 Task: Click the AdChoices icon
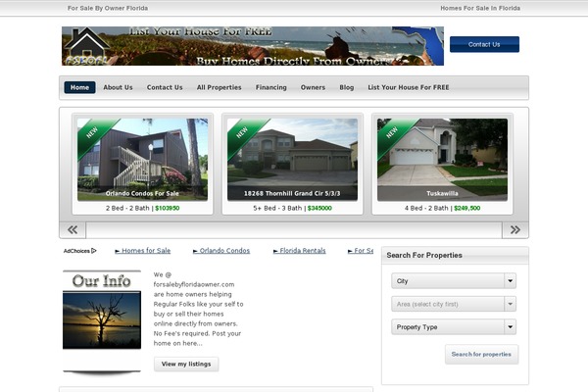tap(94, 251)
